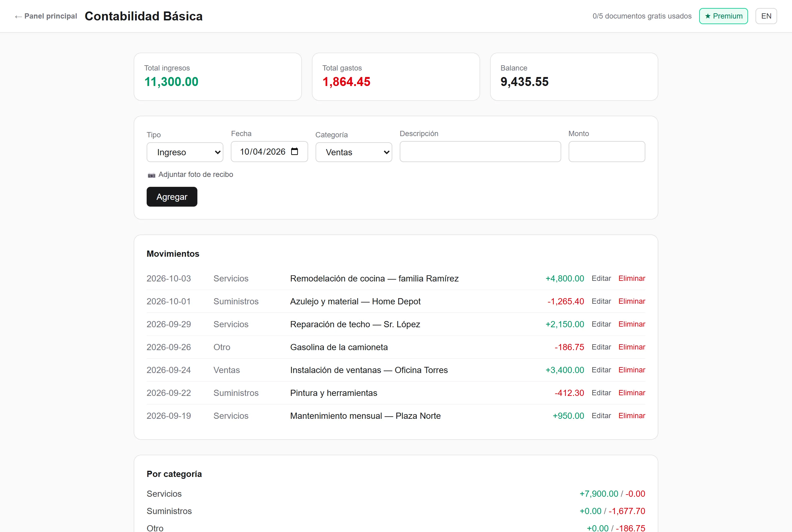Click the date 2026-09-24

click(x=169, y=370)
